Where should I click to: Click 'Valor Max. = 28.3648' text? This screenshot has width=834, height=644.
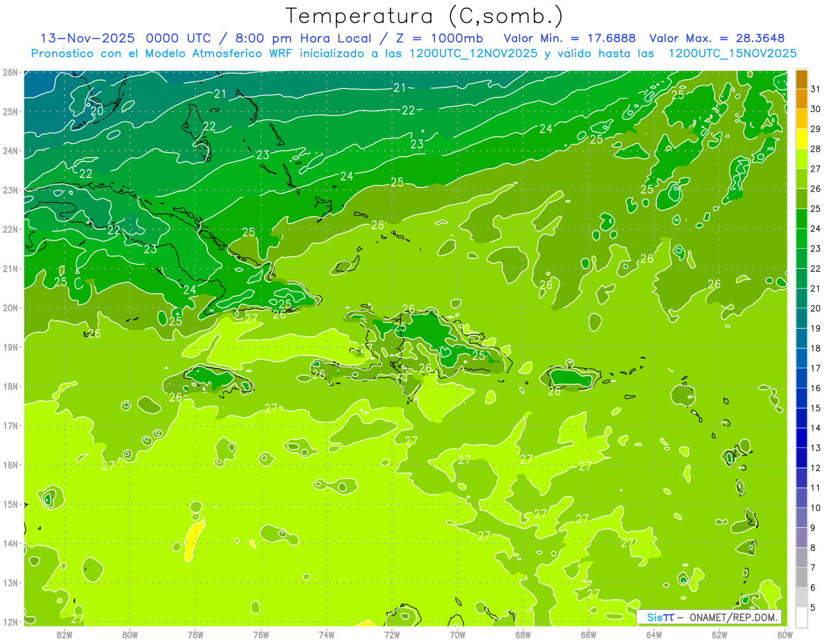click(x=717, y=38)
